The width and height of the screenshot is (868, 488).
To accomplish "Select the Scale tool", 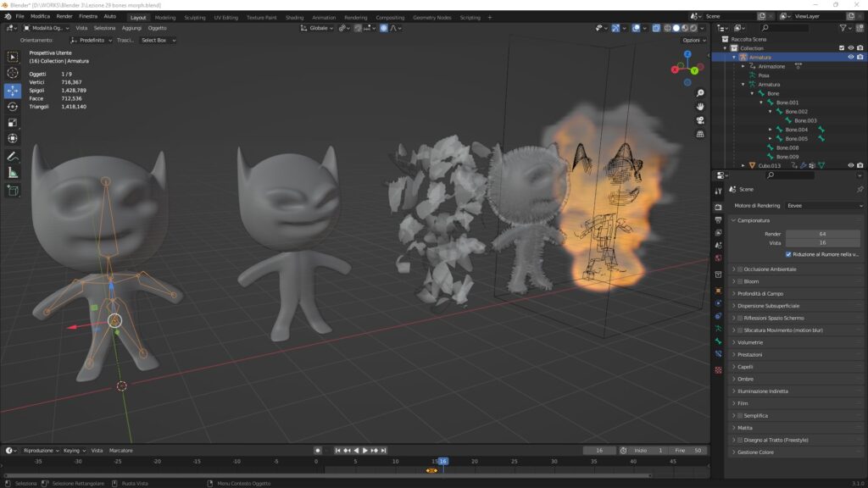I will pyautogui.click(x=12, y=122).
